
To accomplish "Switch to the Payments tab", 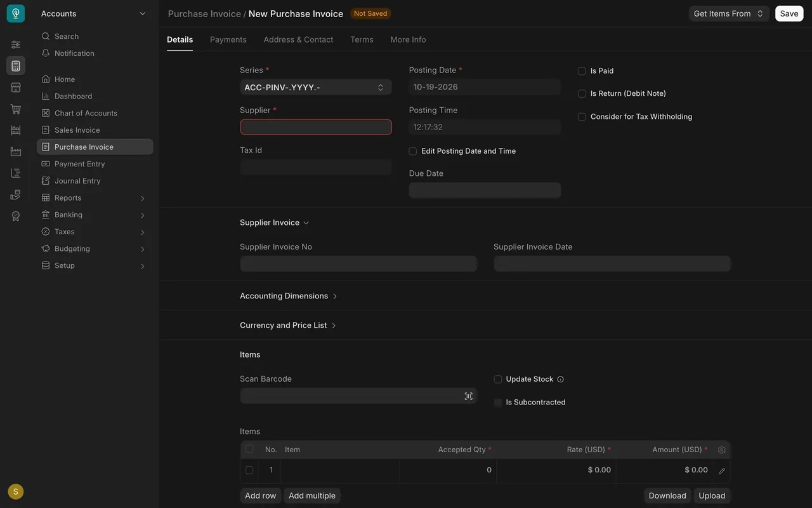I will tap(228, 39).
